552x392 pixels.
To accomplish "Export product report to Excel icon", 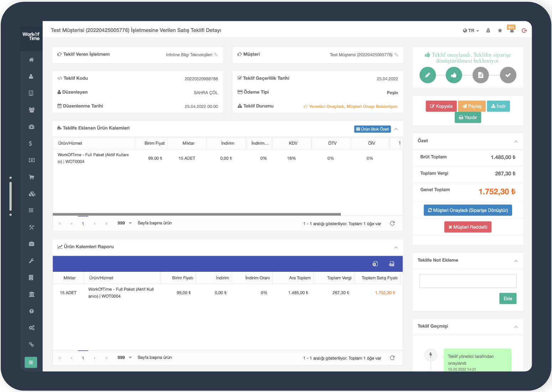I will point(375,264).
